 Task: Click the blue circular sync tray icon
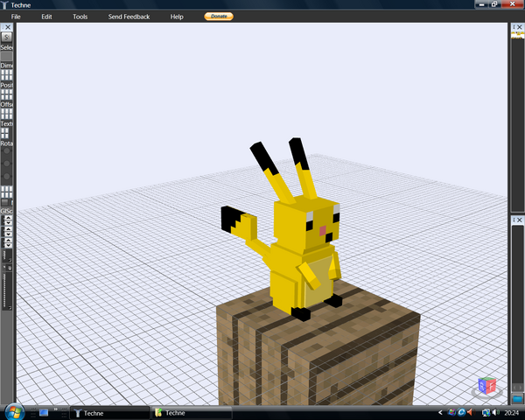point(461,413)
